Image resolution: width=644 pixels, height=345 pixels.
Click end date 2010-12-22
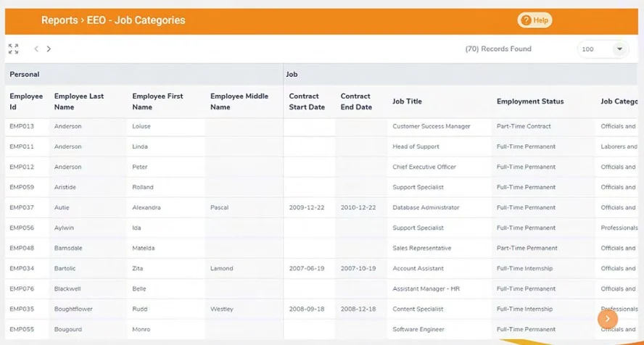[358, 207]
